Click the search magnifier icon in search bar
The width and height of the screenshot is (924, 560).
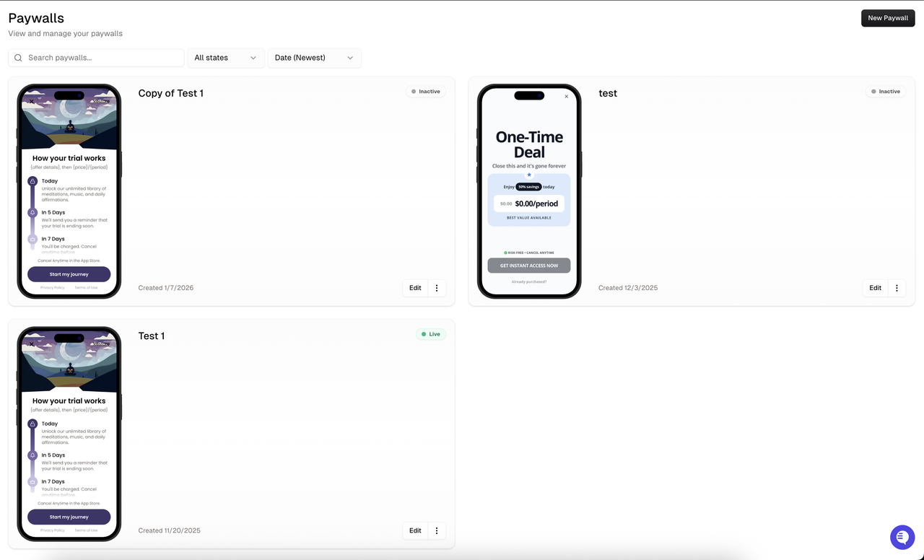[x=18, y=57]
